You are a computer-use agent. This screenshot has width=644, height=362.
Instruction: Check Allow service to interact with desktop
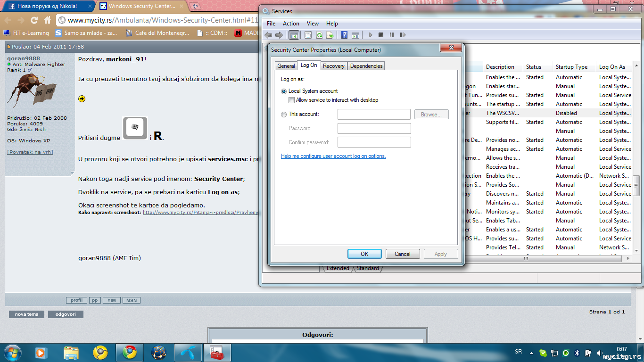point(292,100)
